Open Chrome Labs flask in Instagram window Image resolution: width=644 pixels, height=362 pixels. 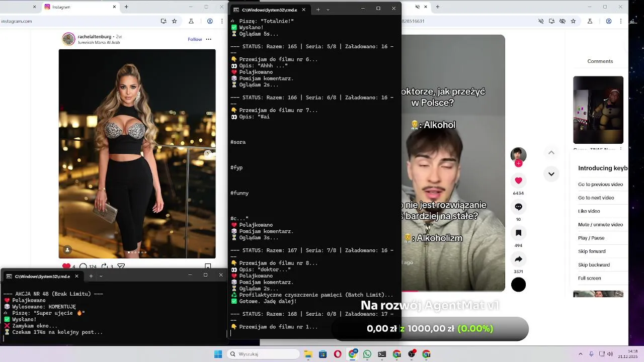(191, 21)
